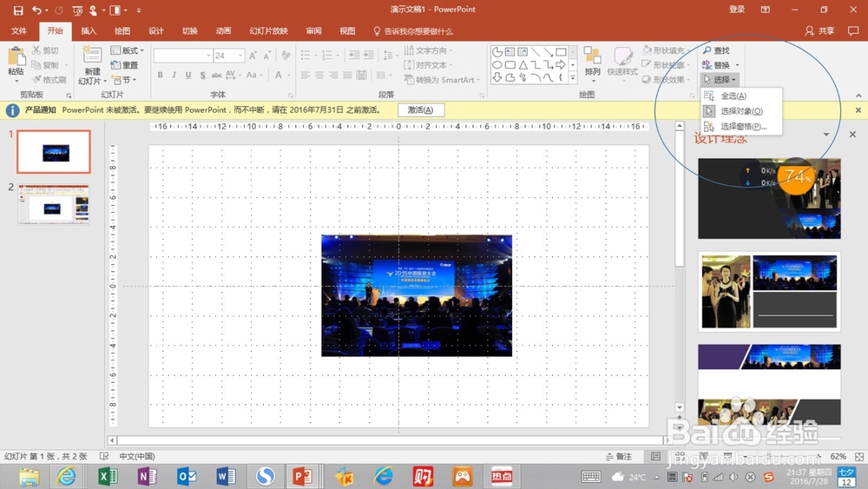Open the font name combo box

click(x=183, y=56)
